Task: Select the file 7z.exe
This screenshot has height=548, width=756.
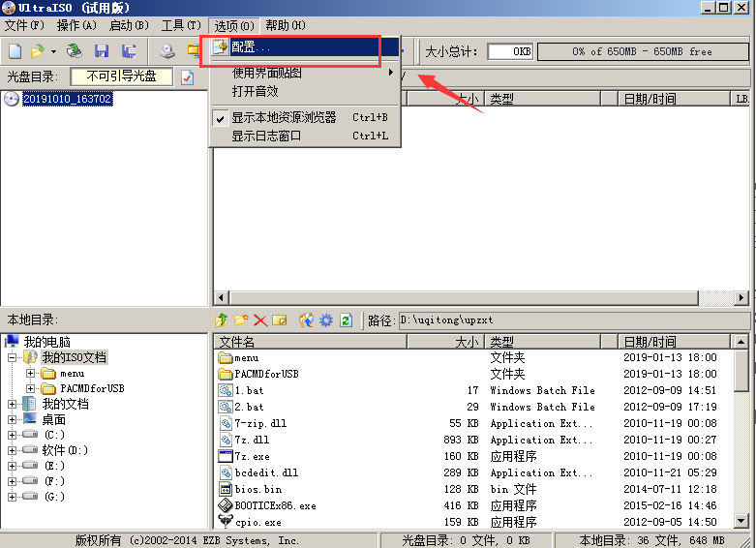Action: click(252, 456)
